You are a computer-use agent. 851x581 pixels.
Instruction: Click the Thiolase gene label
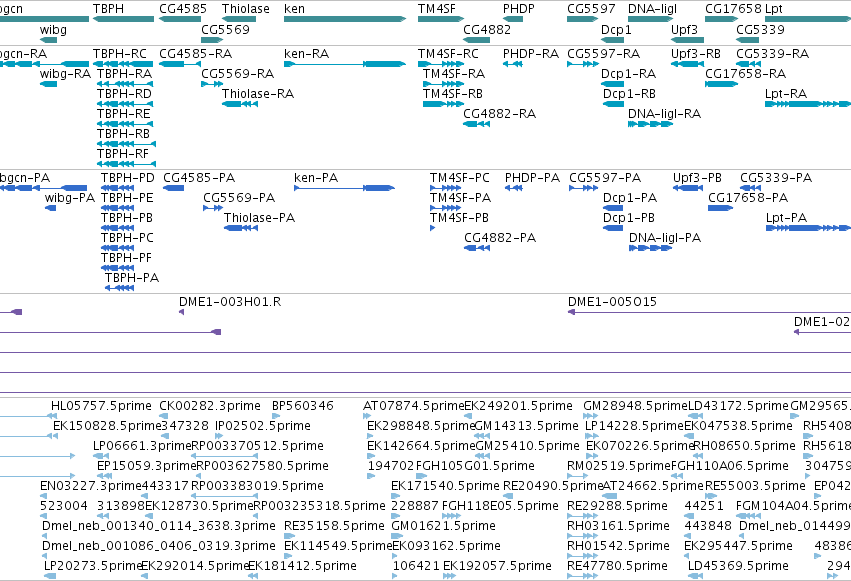(x=246, y=9)
